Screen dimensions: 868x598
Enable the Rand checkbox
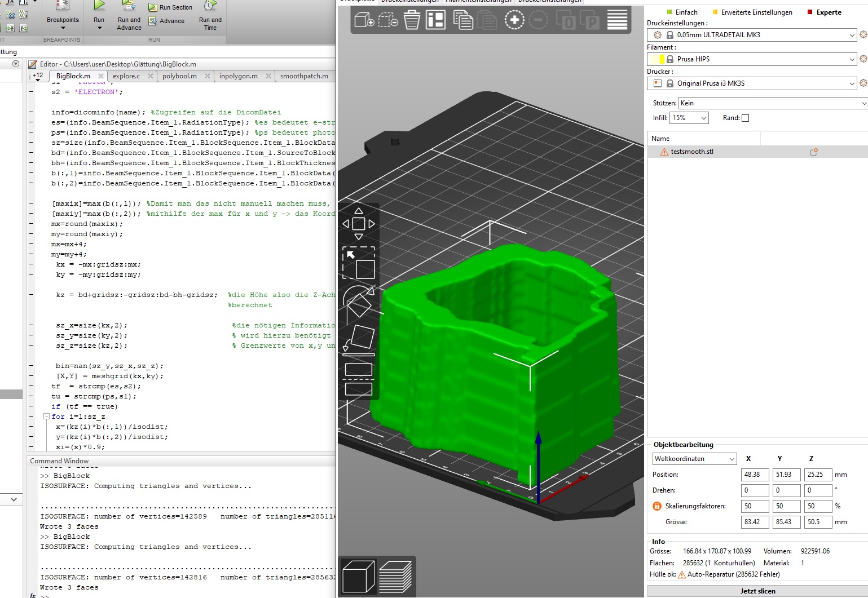coord(745,118)
